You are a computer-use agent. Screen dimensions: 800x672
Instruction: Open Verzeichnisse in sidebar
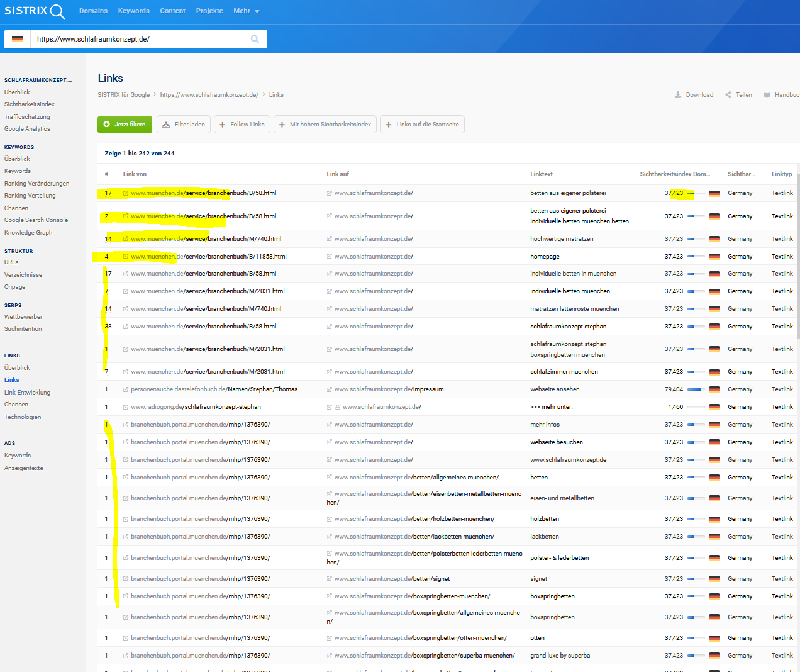[x=23, y=275]
